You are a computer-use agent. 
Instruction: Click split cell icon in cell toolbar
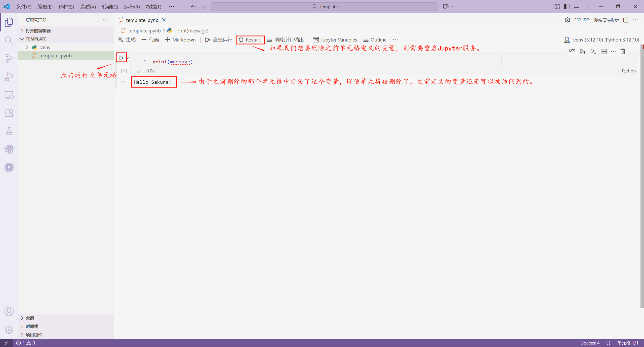[604, 52]
